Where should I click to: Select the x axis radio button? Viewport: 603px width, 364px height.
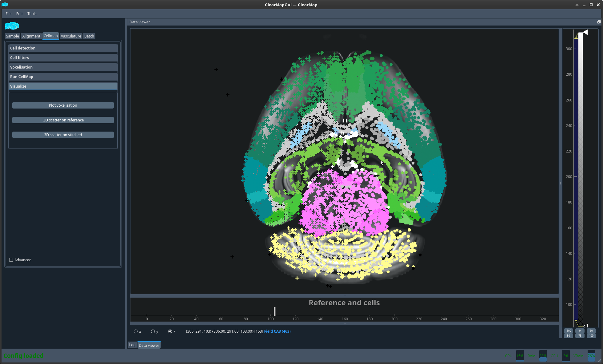(136, 331)
